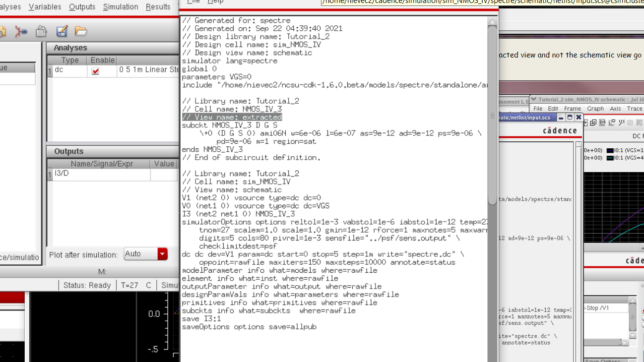Click the load state open-folder icon

(81, 32)
